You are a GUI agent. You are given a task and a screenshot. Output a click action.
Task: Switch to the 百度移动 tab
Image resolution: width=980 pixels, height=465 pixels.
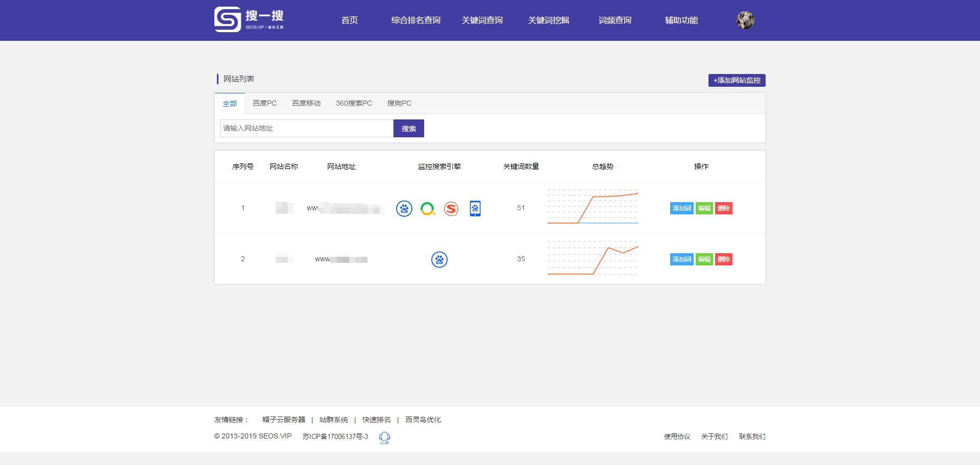coord(305,103)
